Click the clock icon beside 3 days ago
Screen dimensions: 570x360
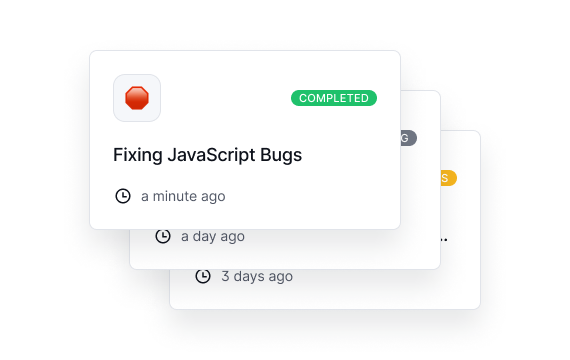tap(203, 276)
